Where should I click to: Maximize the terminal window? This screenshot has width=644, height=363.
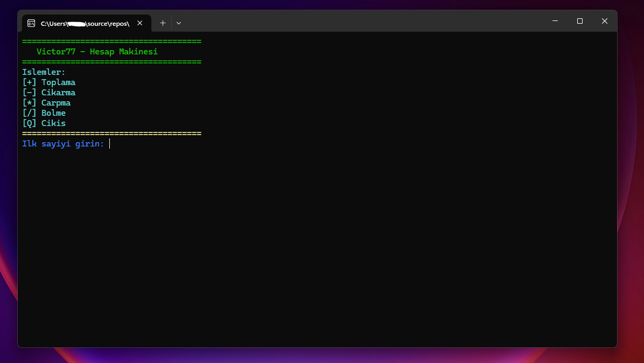click(579, 21)
